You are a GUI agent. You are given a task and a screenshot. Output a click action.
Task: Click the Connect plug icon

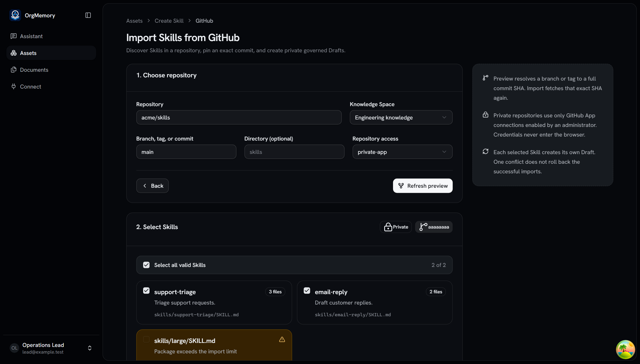14,86
